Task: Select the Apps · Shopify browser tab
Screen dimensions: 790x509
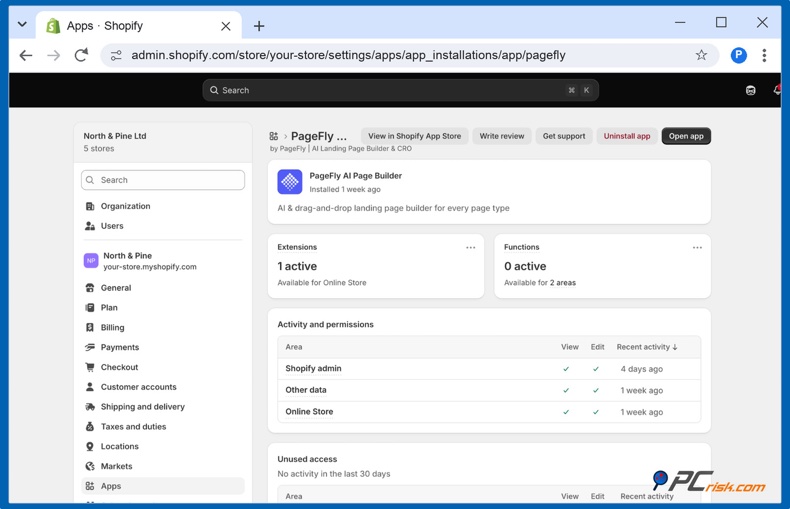Action: pos(139,26)
